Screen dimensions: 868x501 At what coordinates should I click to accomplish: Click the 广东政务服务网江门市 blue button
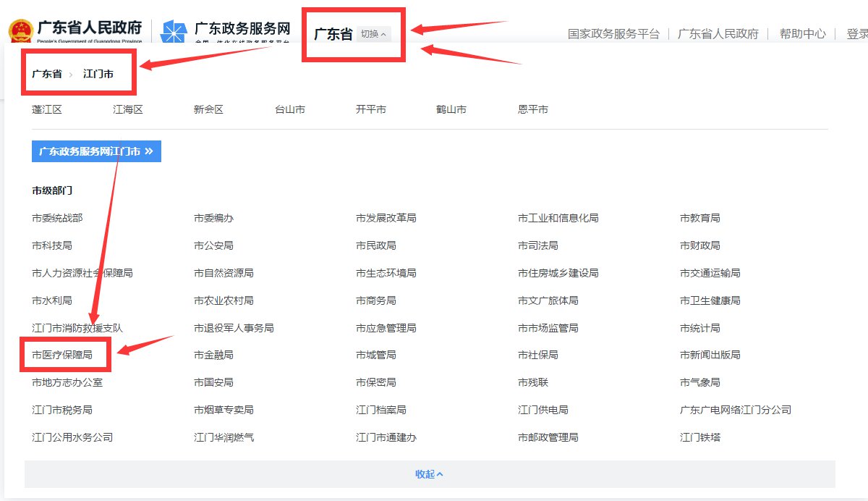coord(96,151)
